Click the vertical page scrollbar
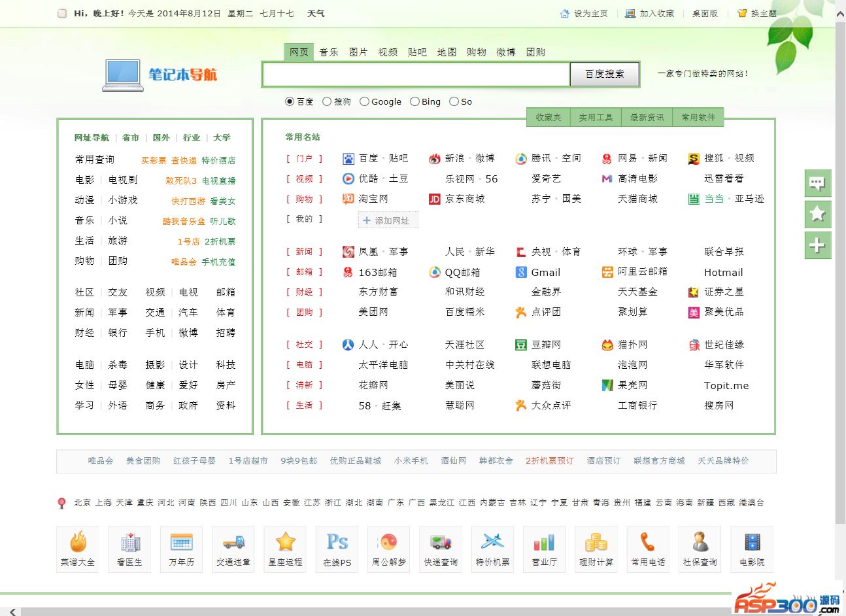846x616 pixels. click(x=840, y=262)
